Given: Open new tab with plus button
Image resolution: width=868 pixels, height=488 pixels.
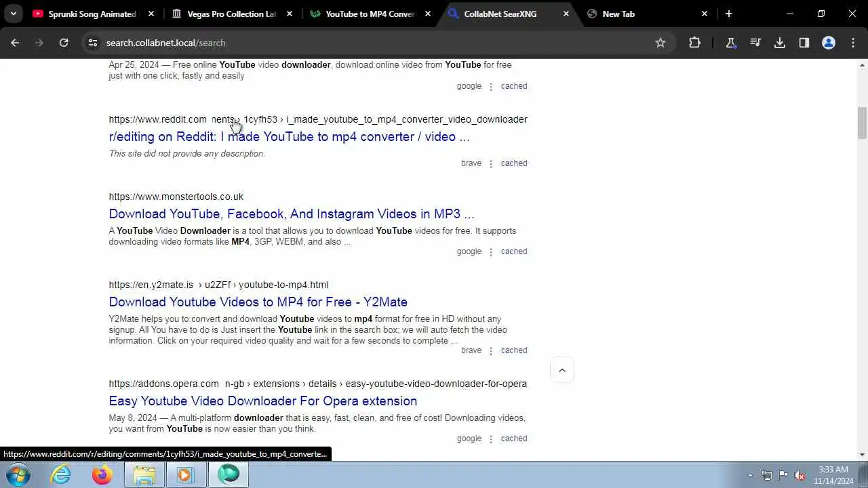Looking at the screenshot, I should tap(729, 14).
